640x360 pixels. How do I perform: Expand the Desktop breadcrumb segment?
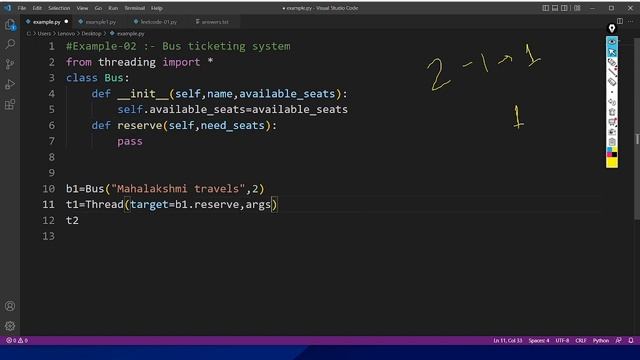pos(91,34)
